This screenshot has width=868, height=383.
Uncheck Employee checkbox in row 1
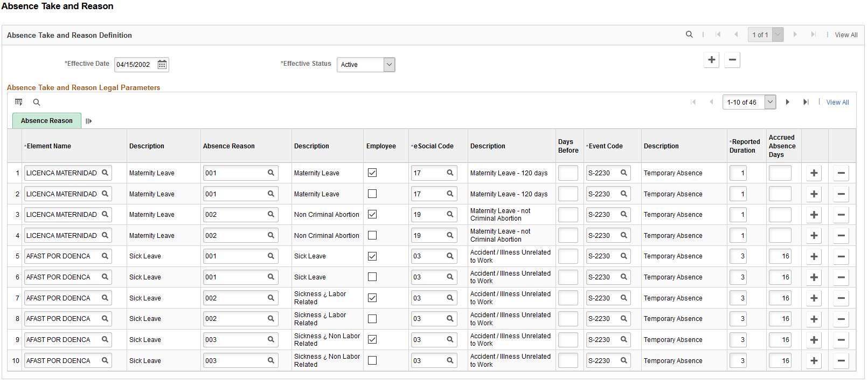click(372, 173)
